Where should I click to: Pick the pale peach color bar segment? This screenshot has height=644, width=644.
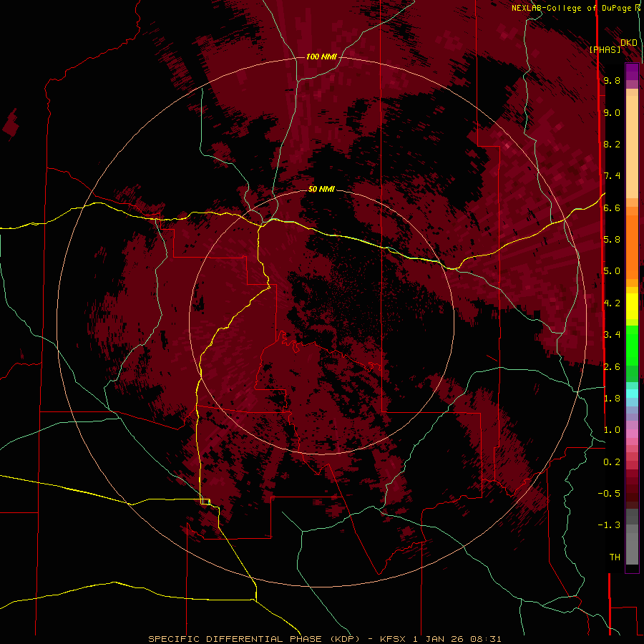632,147
